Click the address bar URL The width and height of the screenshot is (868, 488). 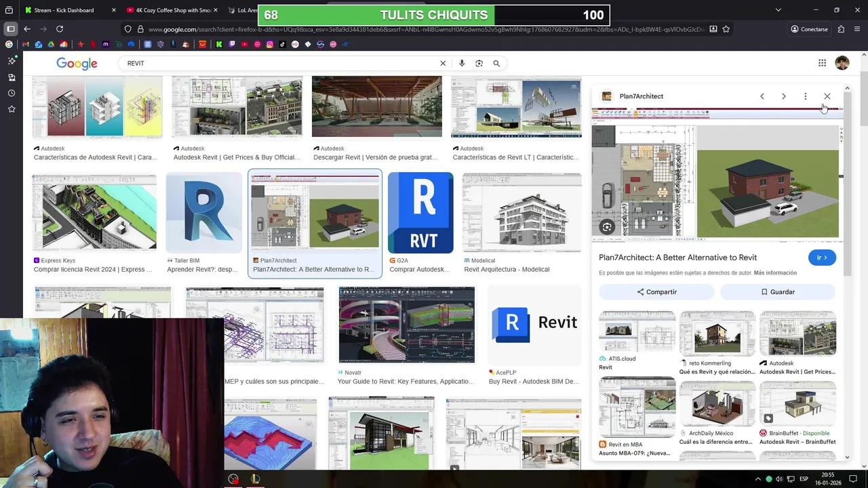tap(427, 29)
